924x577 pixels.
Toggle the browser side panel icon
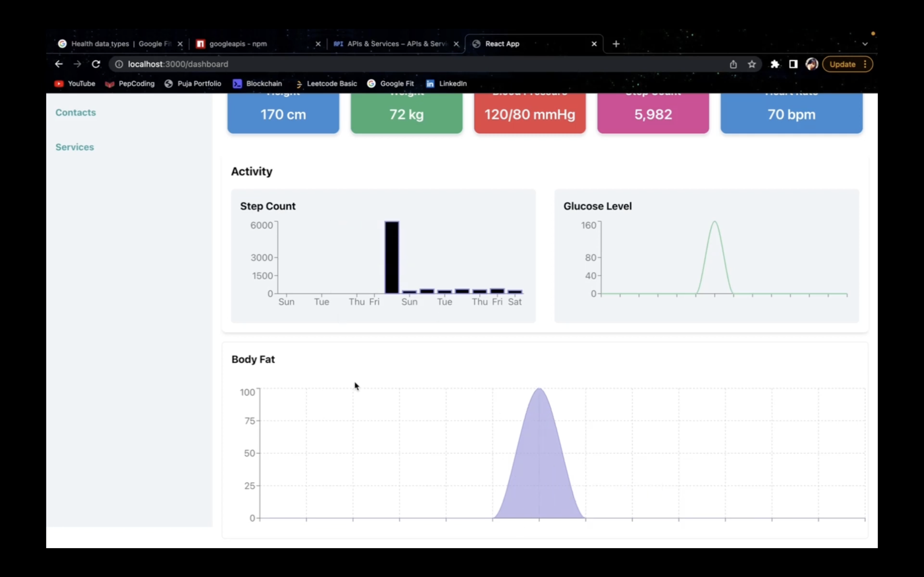pos(793,64)
